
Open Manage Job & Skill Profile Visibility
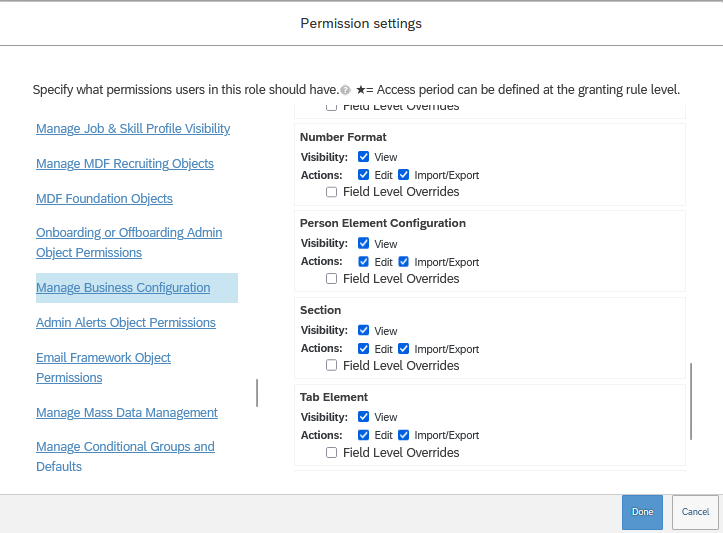pyautogui.click(x=133, y=129)
